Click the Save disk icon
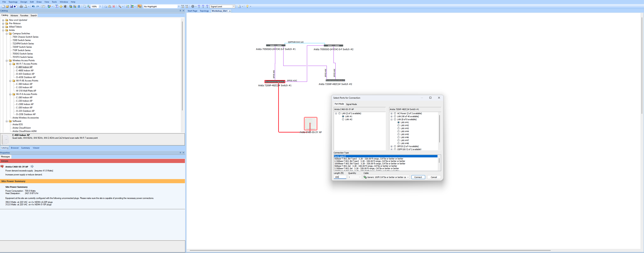 click(11, 7)
